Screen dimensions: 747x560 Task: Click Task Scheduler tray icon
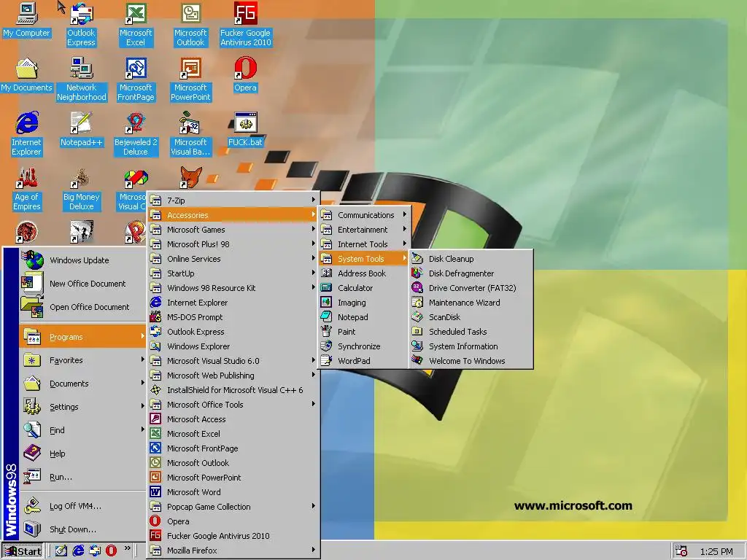(681, 551)
